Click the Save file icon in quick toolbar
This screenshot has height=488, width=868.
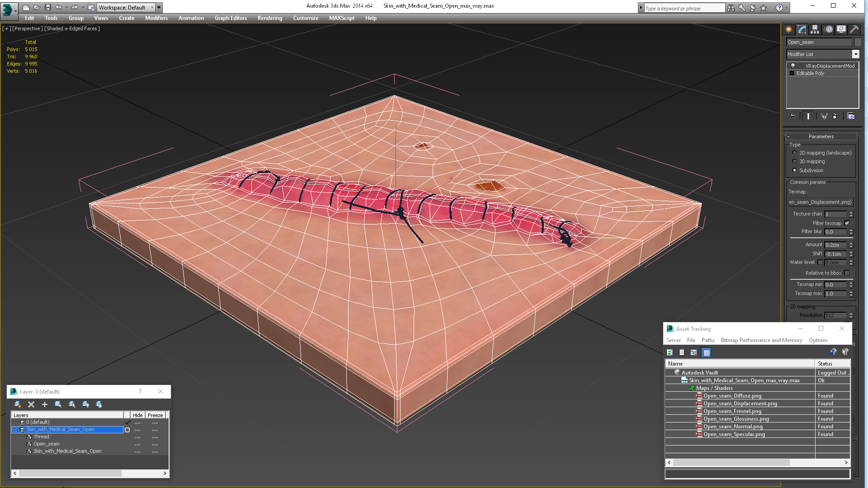click(47, 7)
